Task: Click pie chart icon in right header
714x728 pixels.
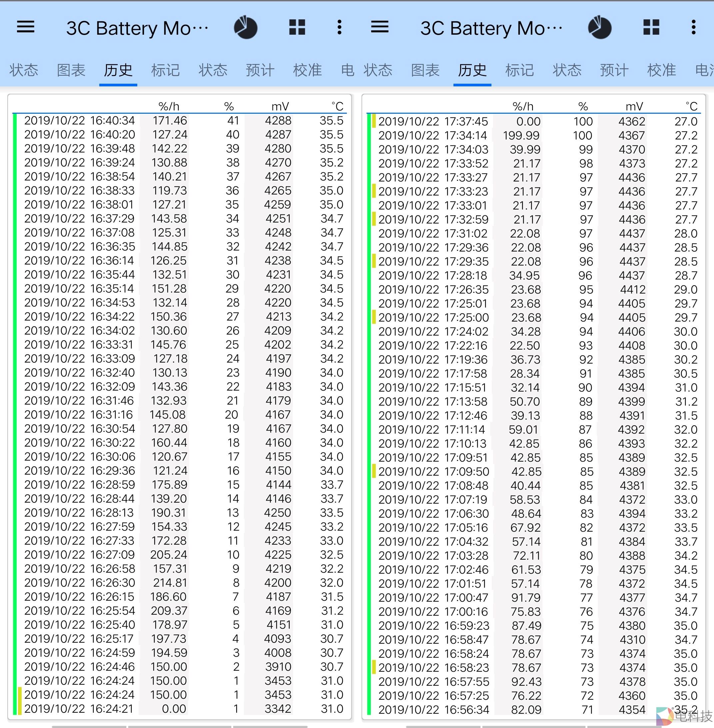Action: (600, 27)
